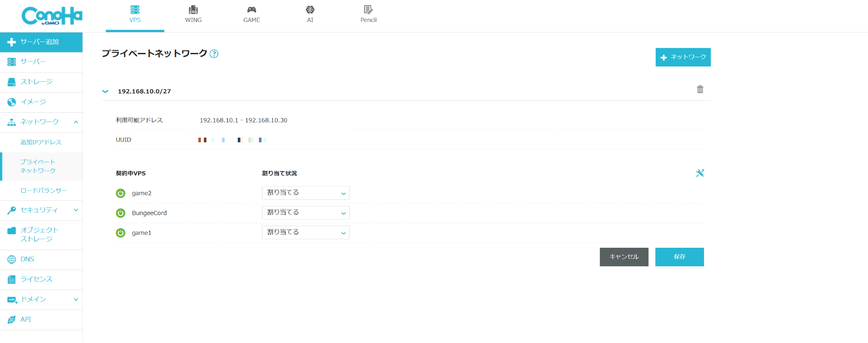
Task: Add a new ネットワーク with plus button
Action: [683, 57]
